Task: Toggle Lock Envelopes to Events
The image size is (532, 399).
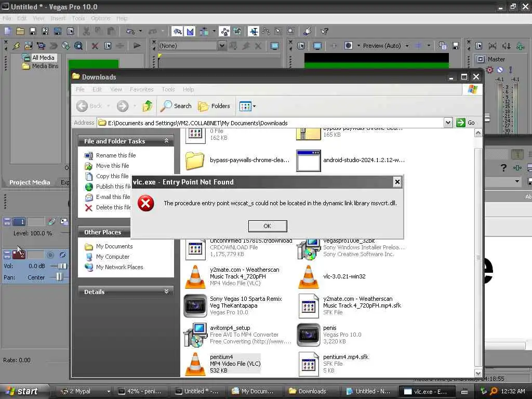Action: pos(224,31)
